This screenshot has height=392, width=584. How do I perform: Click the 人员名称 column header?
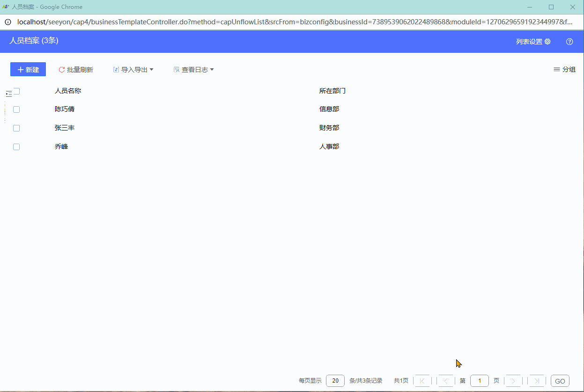coord(68,91)
